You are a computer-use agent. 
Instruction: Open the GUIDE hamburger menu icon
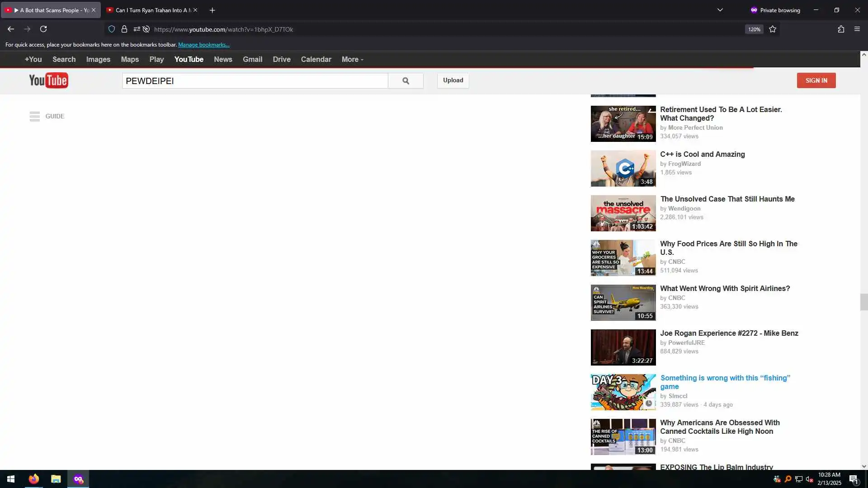tap(35, 116)
